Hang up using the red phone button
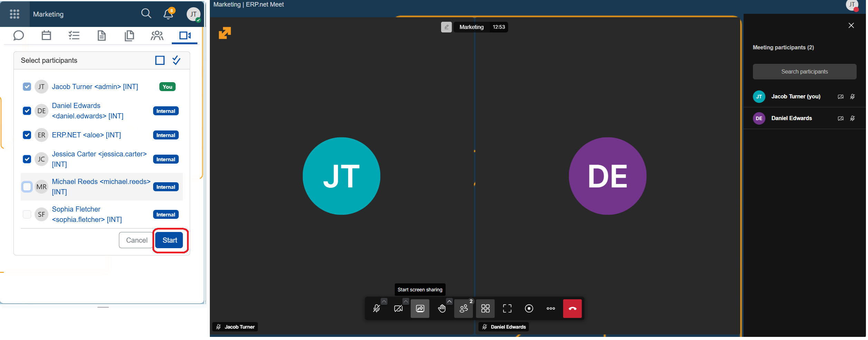This screenshot has width=868, height=340. pyautogui.click(x=572, y=309)
